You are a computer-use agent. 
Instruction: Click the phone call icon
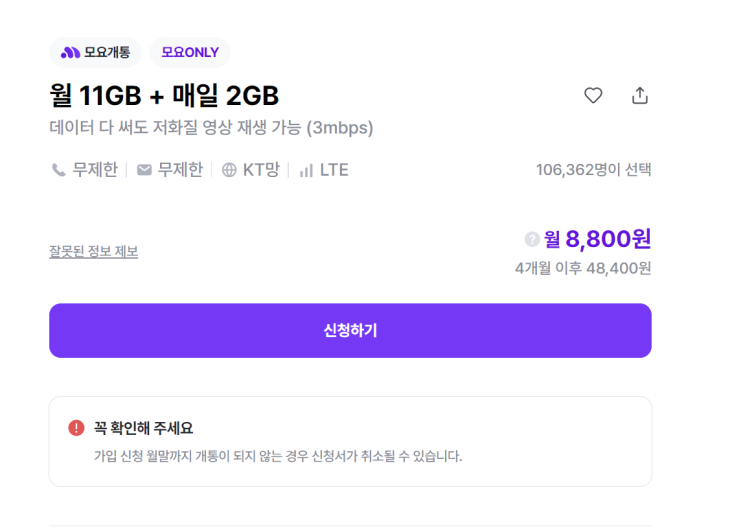[x=59, y=170]
